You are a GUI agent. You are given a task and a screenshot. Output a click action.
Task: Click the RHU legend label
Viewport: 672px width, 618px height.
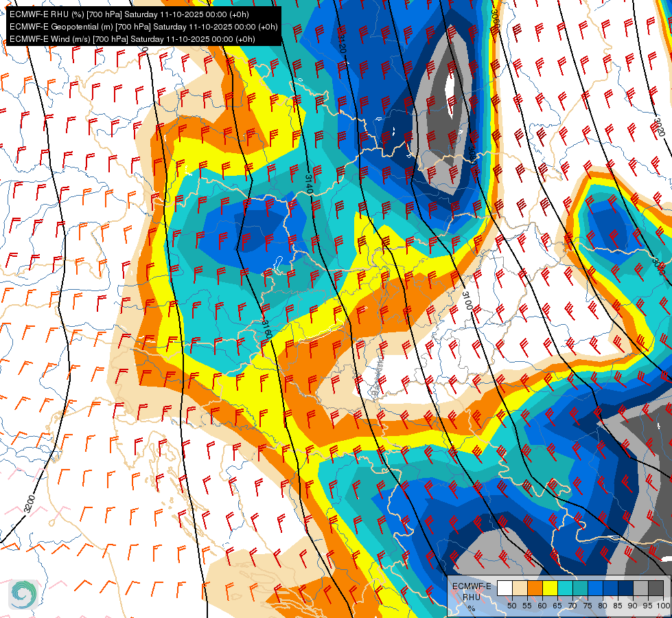point(472,597)
